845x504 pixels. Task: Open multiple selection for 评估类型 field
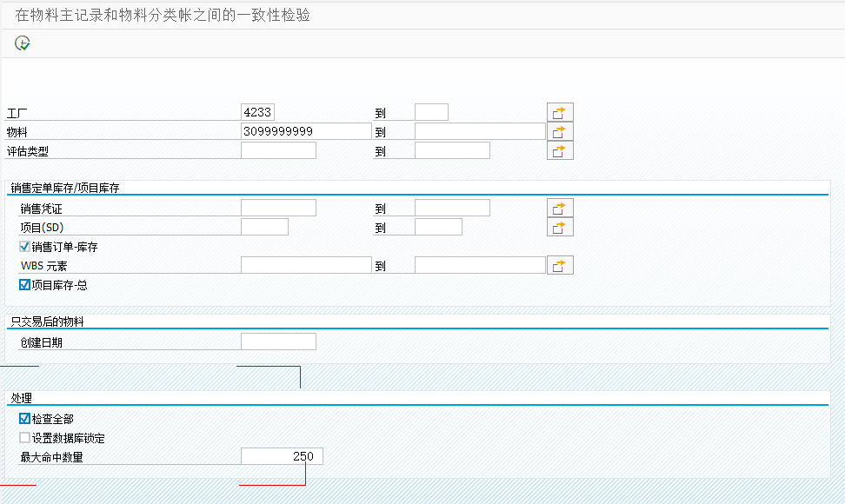(x=560, y=149)
